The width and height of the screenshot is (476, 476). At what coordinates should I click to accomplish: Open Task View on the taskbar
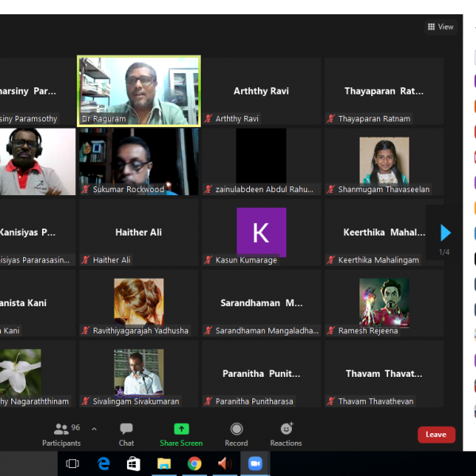[72, 463]
